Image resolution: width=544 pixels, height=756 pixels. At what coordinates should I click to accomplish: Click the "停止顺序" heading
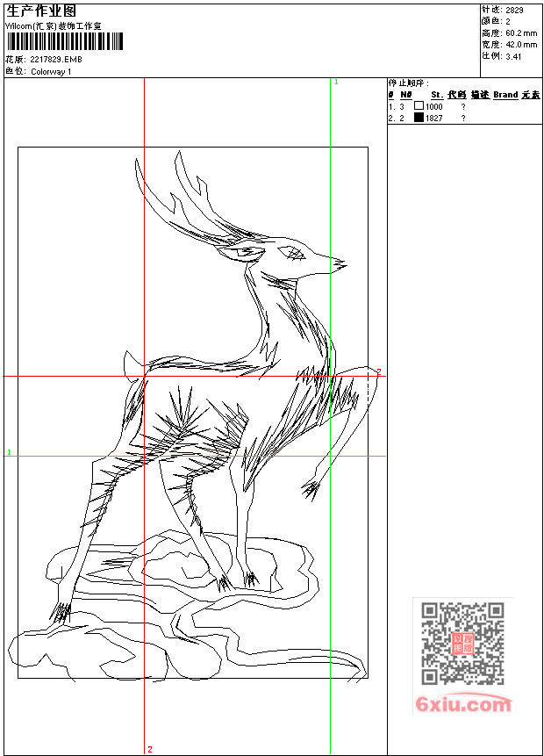(409, 83)
